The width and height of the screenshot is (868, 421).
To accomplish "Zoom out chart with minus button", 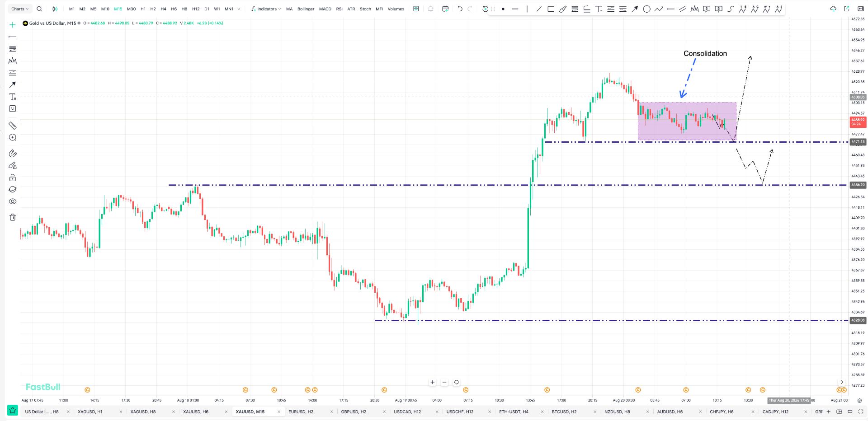I will tap(444, 382).
